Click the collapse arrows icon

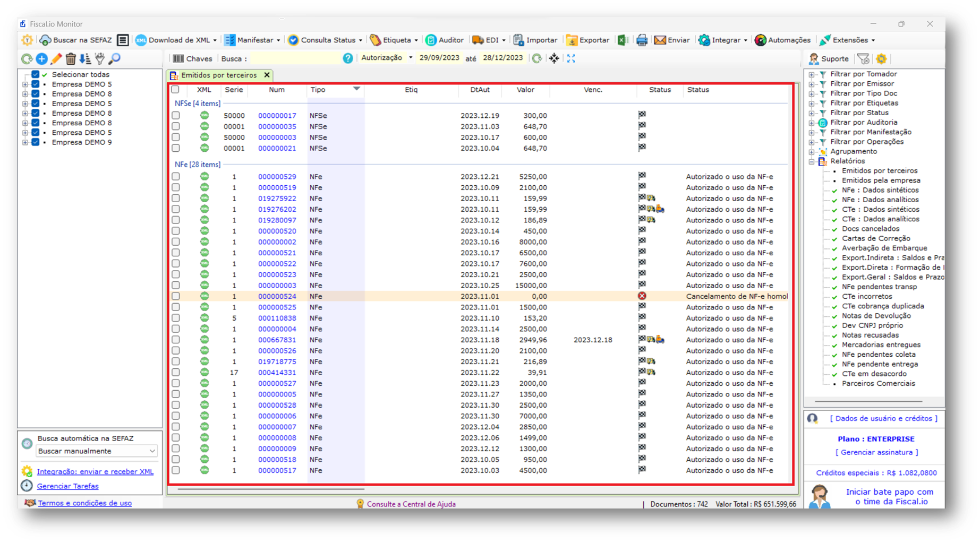pos(554,58)
